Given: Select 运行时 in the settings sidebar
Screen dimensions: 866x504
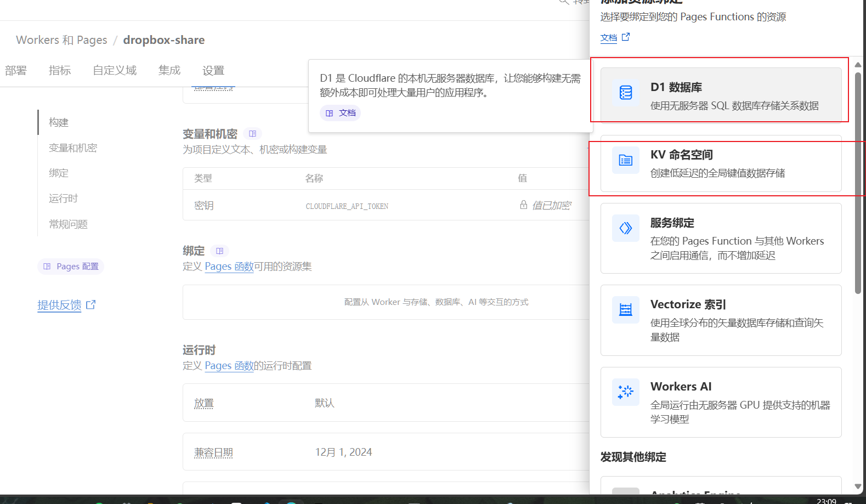Looking at the screenshot, I should [x=64, y=199].
